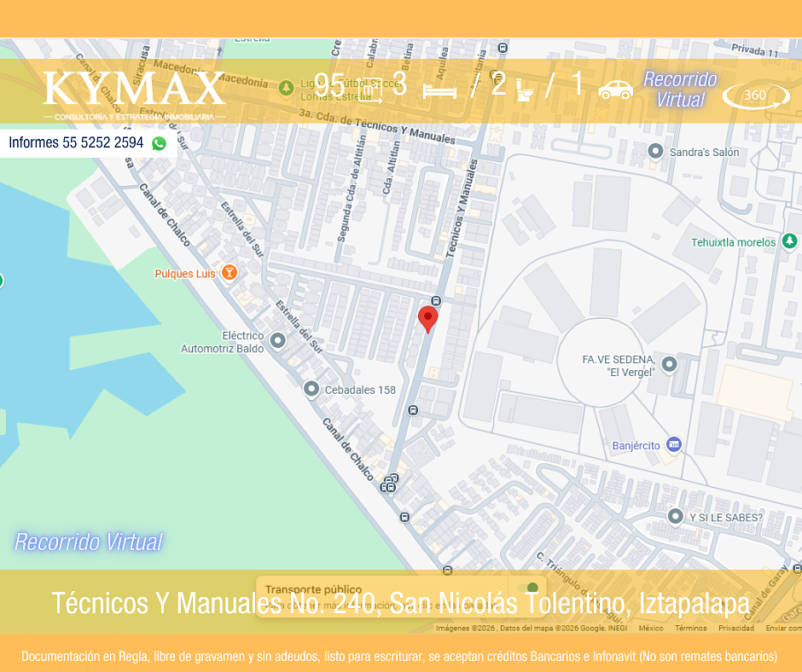
Task: Open the Banjército bank marker
Action: coord(674,444)
